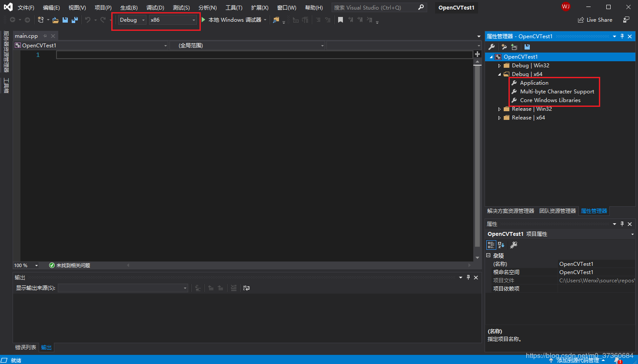Viewport: 638px width, 364px height.
Task: Toggle pin on Property Manager panel
Action: pos(622,36)
